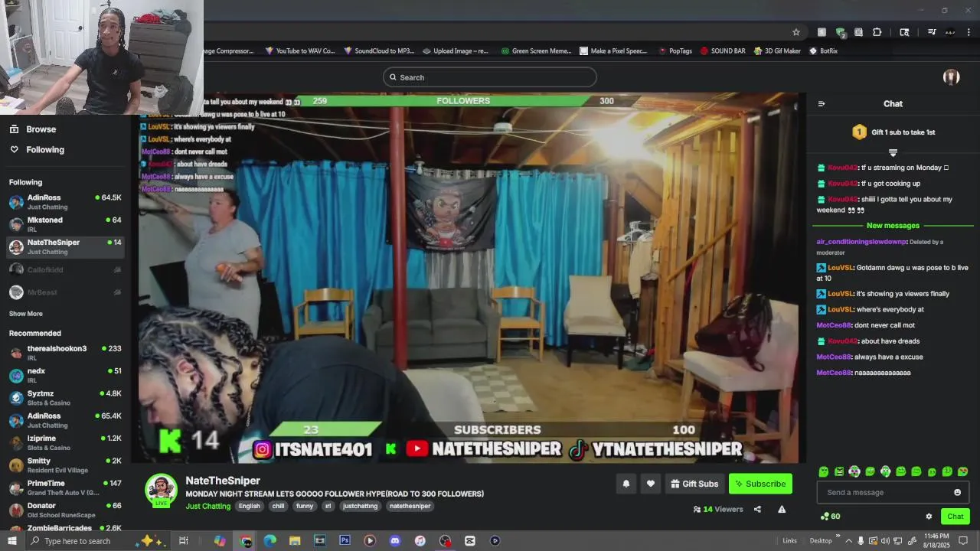Open user profile avatar in Kick header

952,77
